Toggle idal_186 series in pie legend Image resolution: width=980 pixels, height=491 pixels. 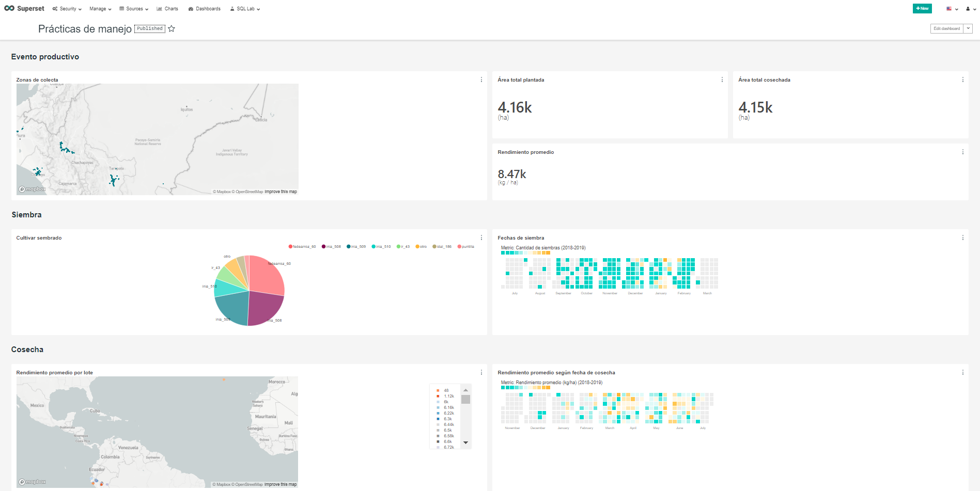pos(442,246)
